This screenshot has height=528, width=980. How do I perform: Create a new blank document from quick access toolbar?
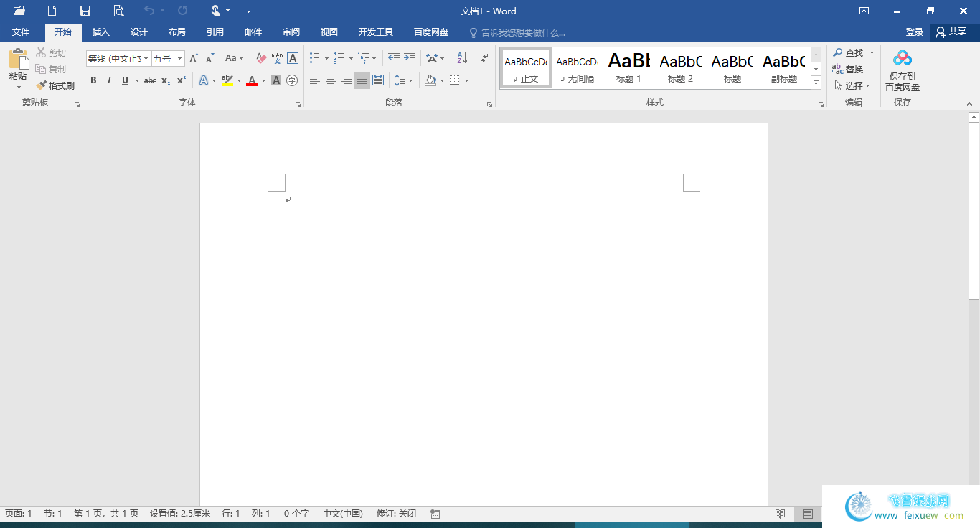coord(52,11)
